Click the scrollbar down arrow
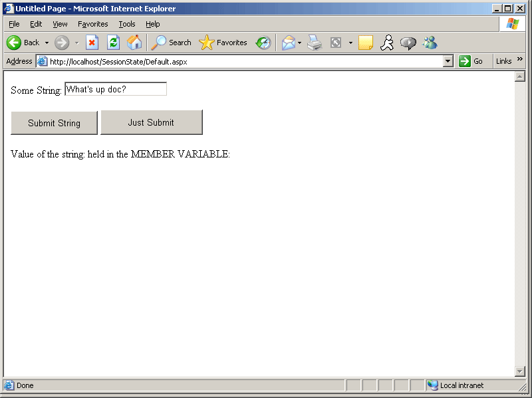 click(520, 371)
